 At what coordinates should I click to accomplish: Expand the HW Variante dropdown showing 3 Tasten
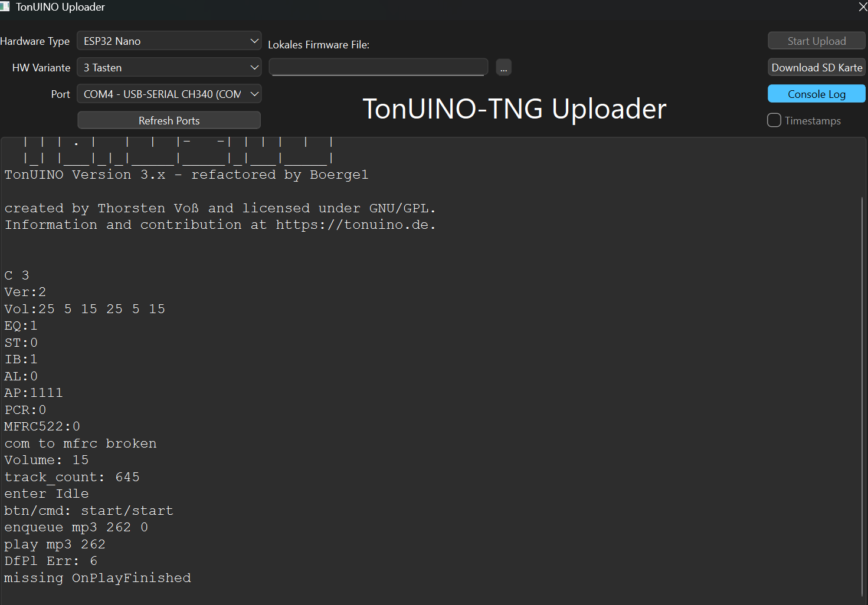point(169,67)
